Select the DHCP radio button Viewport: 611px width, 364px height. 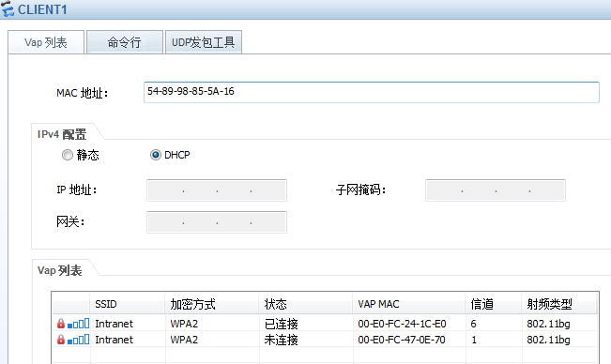156,155
